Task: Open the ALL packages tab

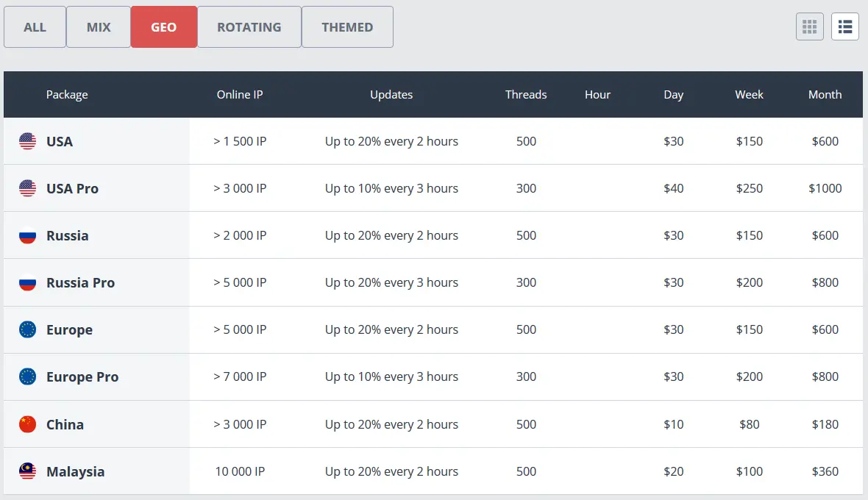Action: [x=35, y=27]
